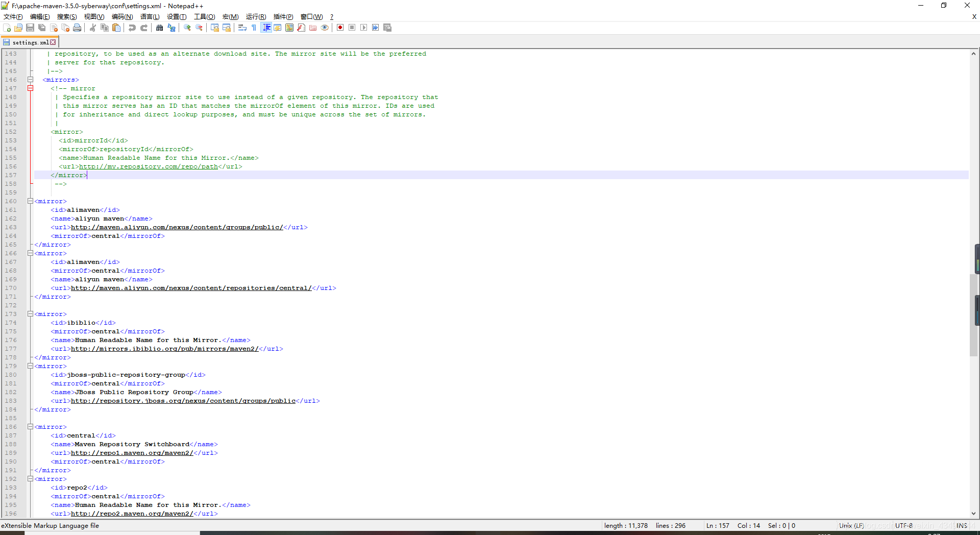
Task: Open Find with binoculars icon
Action: tap(160, 28)
